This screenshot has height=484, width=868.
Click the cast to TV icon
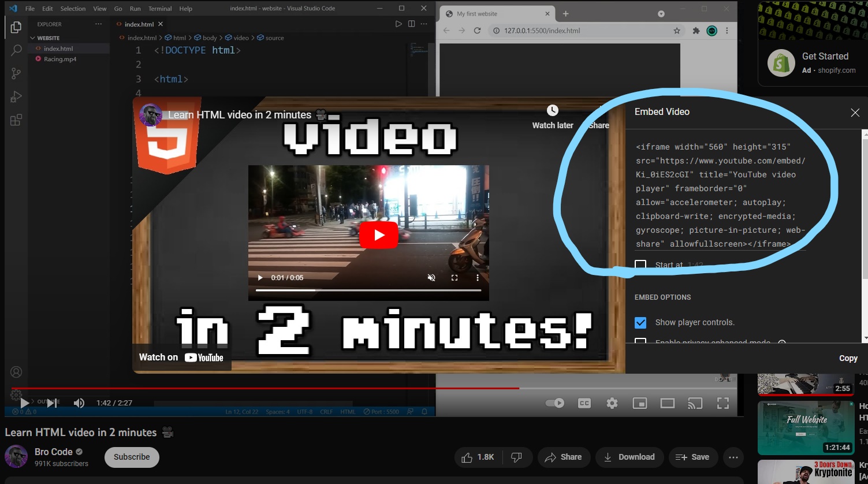(x=695, y=403)
